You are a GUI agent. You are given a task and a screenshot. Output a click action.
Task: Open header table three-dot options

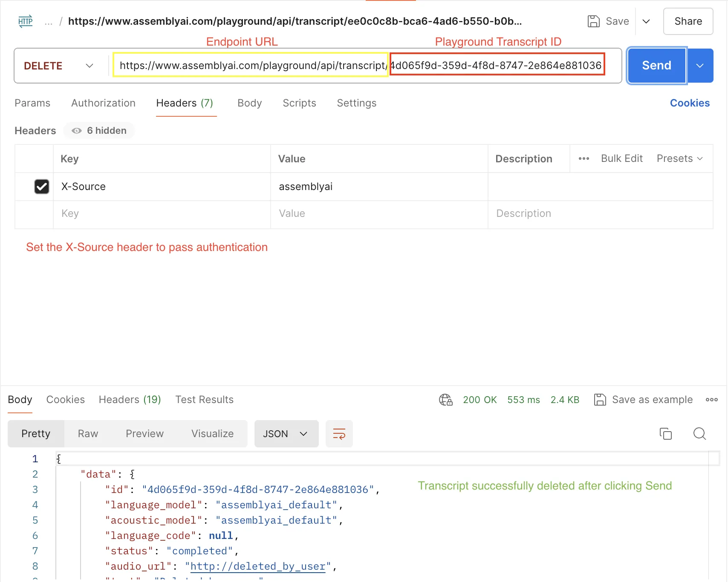[584, 158]
